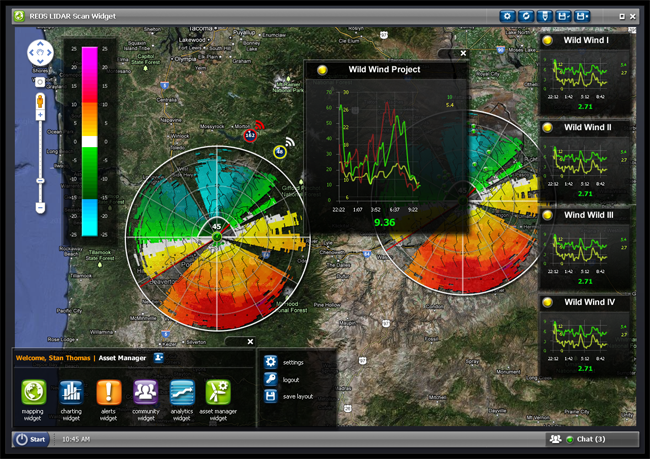Viewport: 650px width, 459px height.
Task: Click the Wild Wind Project yellow status light
Action: (x=322, y=70)
